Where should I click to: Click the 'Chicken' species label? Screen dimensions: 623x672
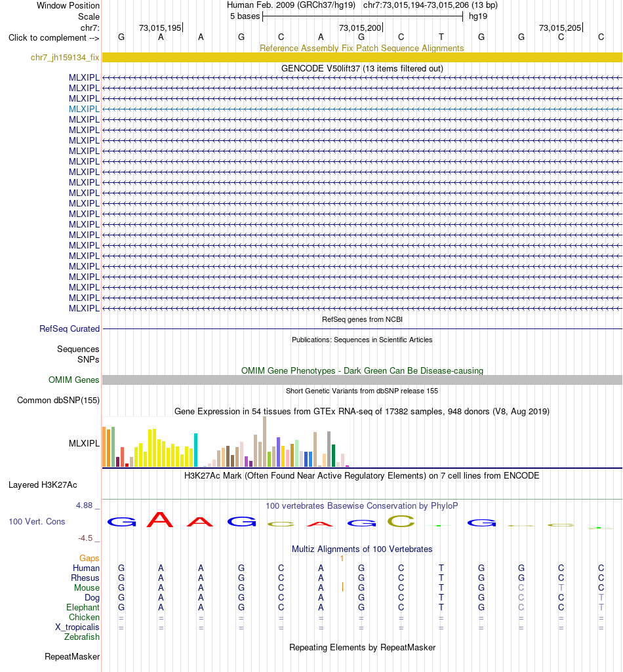coord(84,617)
